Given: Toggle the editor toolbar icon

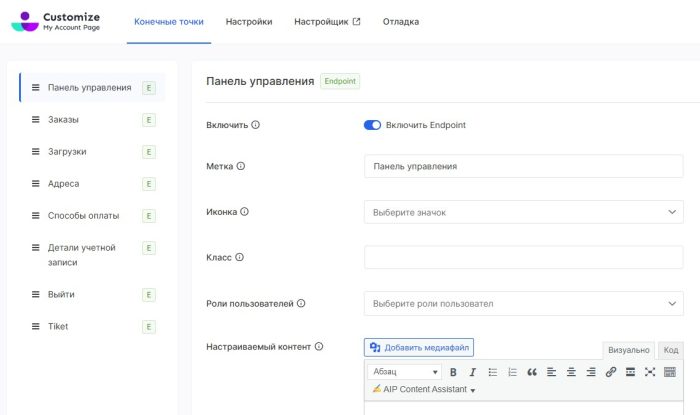Looking at the screenshot, I should click(670, 372).
